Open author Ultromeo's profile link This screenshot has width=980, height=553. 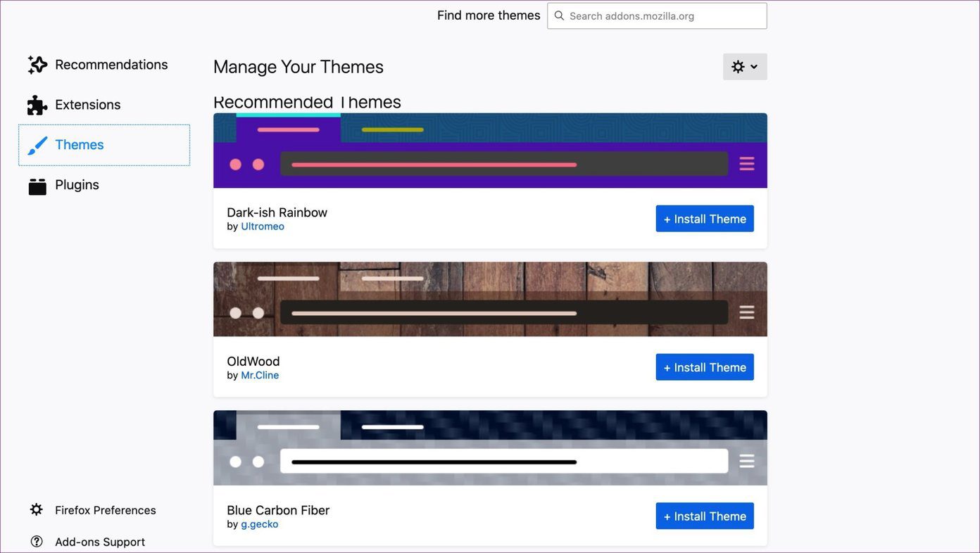coord(263,227)
